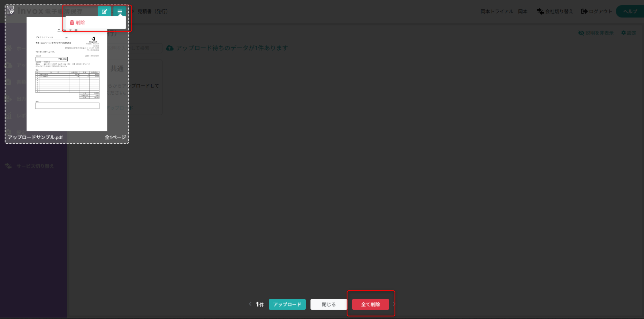Viewport: 644px width, 319px height.
Task: Click the ヘルプ button in the header
Action: click(x=630, y=11)
